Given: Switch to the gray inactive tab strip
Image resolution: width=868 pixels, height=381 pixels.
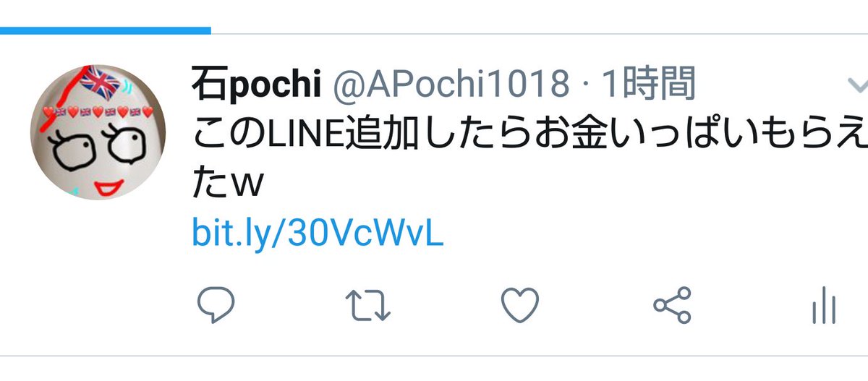Looking at the screenshot, I should [x=540, y=33].
